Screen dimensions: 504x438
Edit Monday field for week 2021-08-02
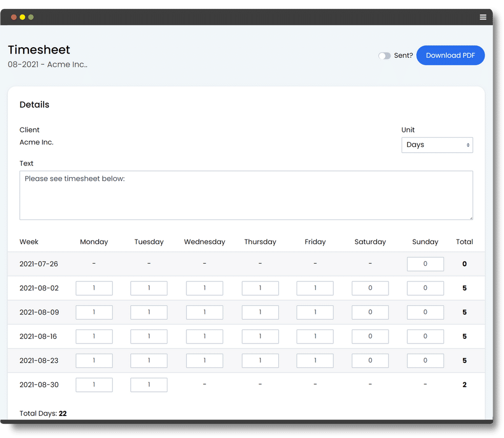pos(94,288)
